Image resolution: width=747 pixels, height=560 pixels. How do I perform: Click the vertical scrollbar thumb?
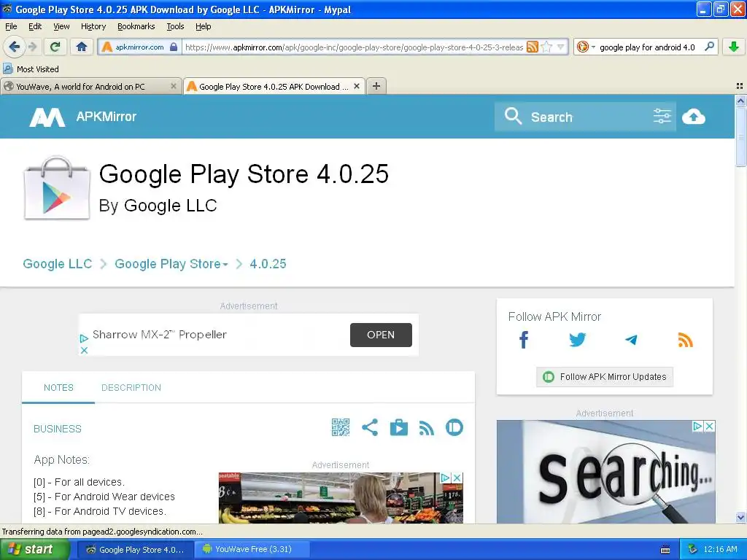[740, 136]
